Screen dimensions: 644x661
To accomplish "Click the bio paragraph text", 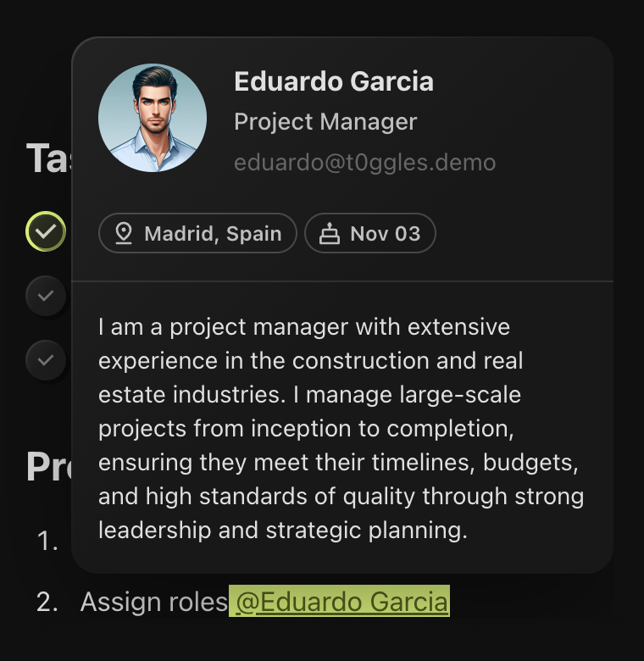I will click(x=339, y=428).
